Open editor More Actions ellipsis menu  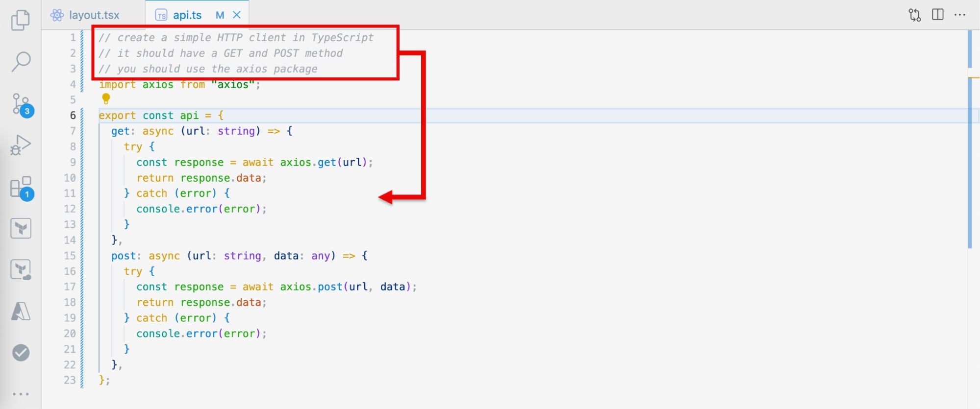[960, 15]
